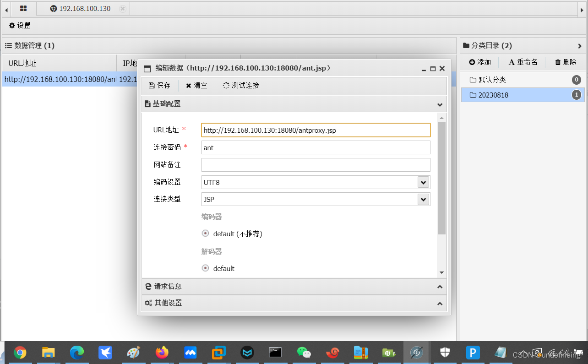Maximize the 编辑数据 dialog
The width and height of the screenshot is (588, 364).
(433, 69)
